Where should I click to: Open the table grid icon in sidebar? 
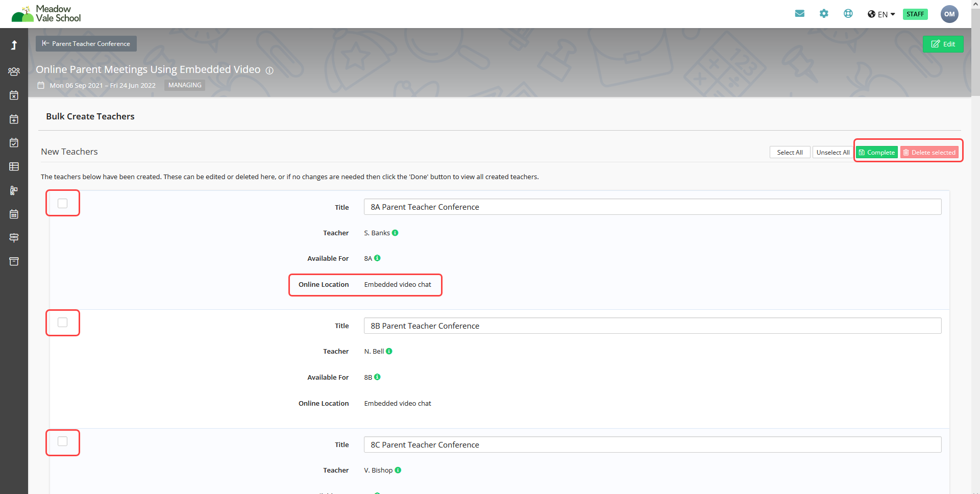[x=14, y=166]
